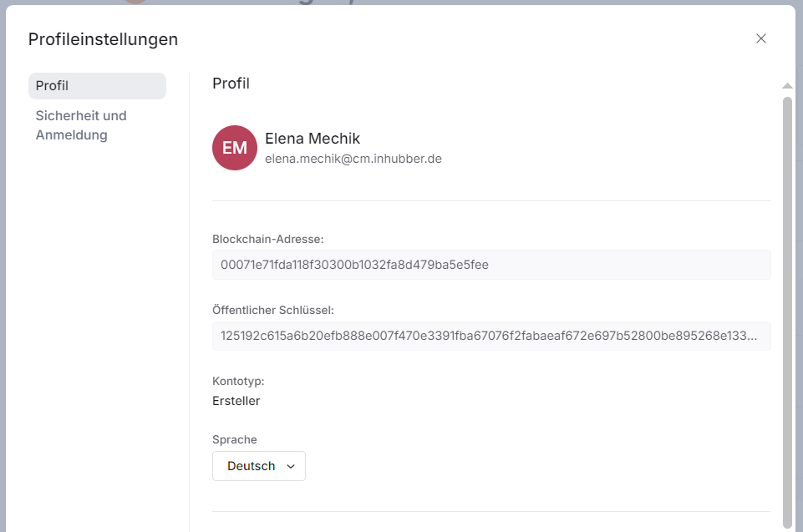803x532 pixels.
Task: Click the chevron arrow beside Deutsch
Action: pyautogui.click(x=291, y=467)
